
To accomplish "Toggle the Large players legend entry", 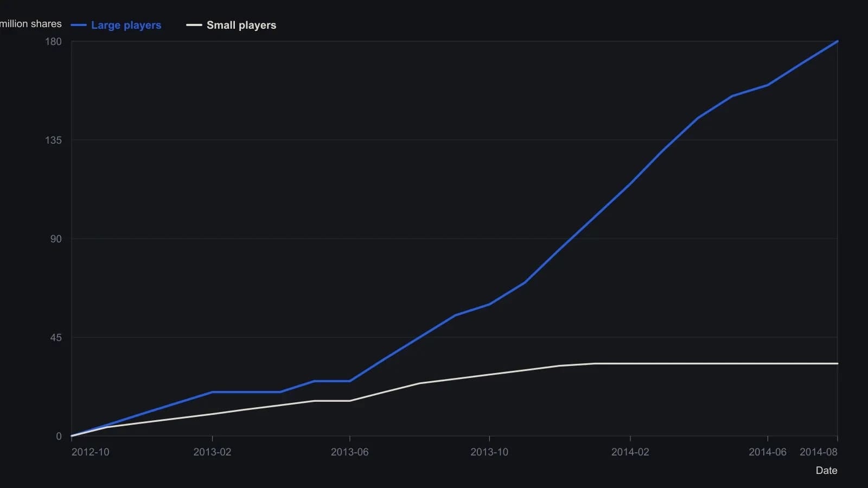I will (116, 25).
